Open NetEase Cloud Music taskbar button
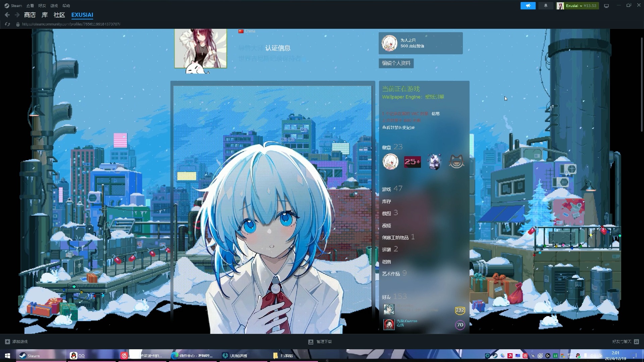 click(x=143, y=356)
